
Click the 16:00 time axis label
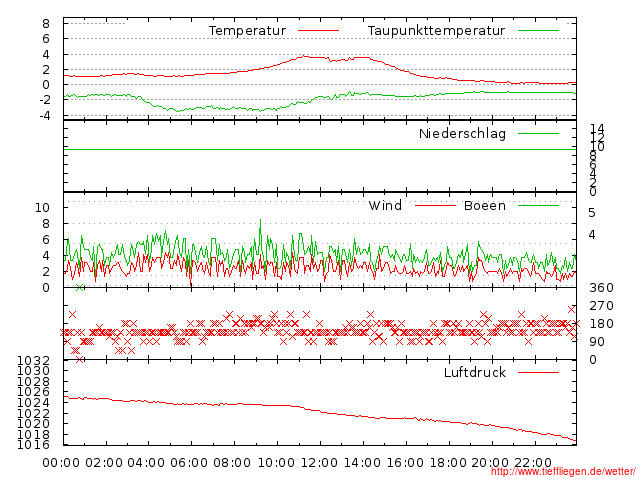click(x=405, y=463)
